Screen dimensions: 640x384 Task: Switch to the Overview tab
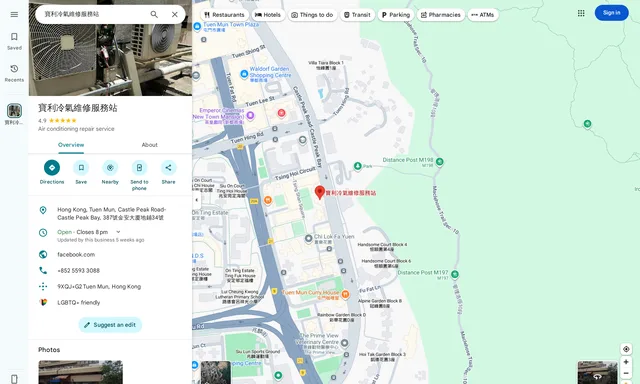point(71,145)
